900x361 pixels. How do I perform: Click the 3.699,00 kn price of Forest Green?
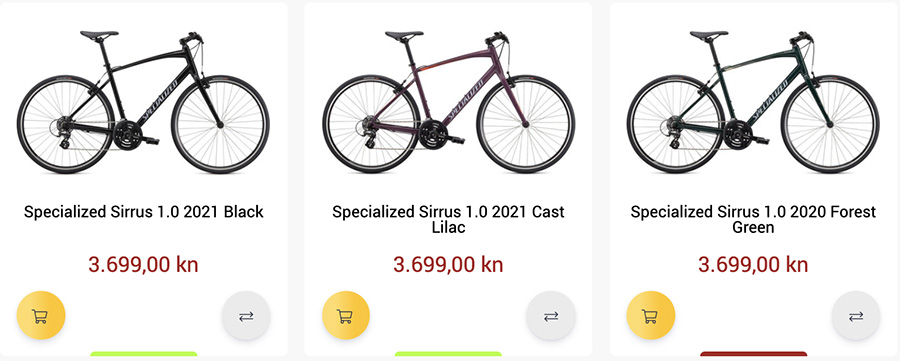click(x=753, y=265)
